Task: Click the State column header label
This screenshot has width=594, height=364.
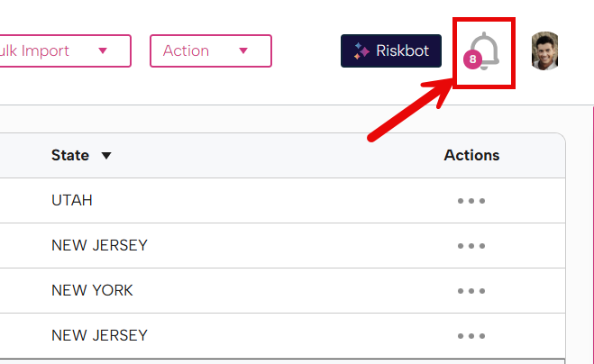Action: tap(70, 155)
